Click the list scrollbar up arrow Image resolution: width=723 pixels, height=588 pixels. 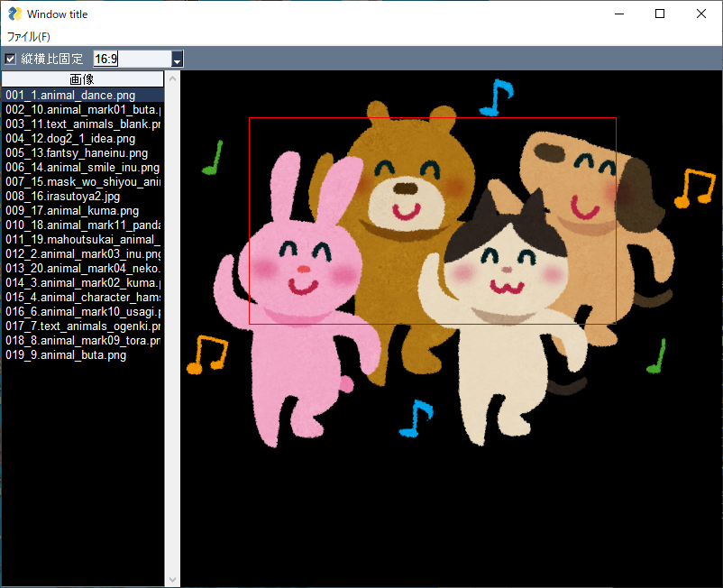click(171, 78)
